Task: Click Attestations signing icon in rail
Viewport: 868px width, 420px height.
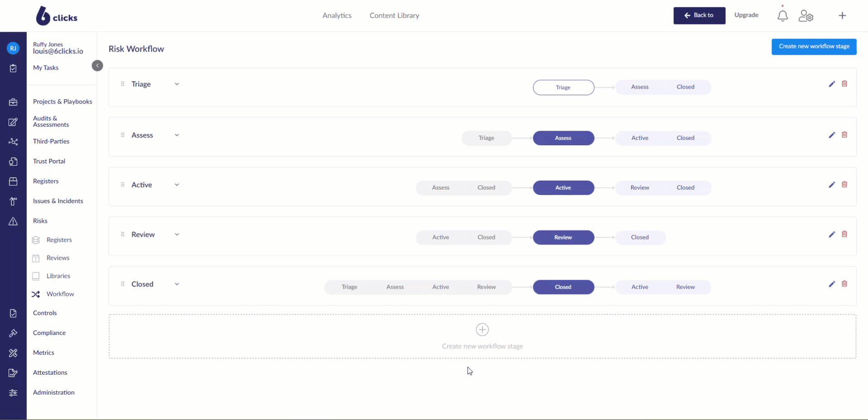Action: [13, 373]
